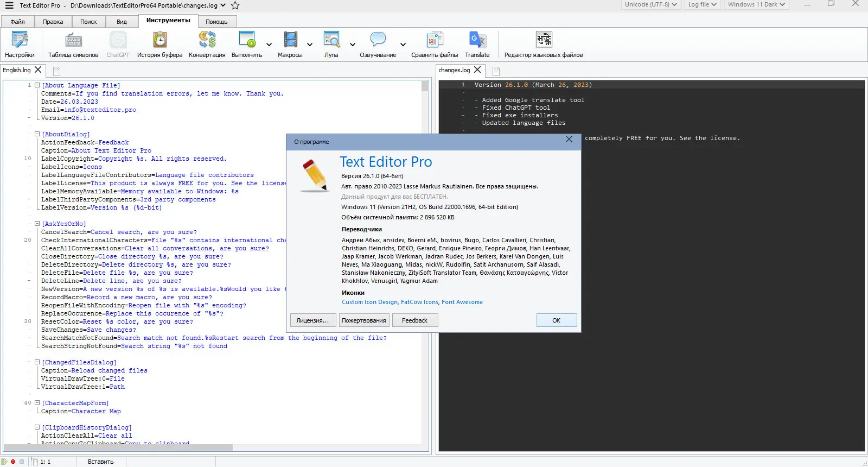Open the Озвучивание dropdown arrow

(x=403, y=45)
